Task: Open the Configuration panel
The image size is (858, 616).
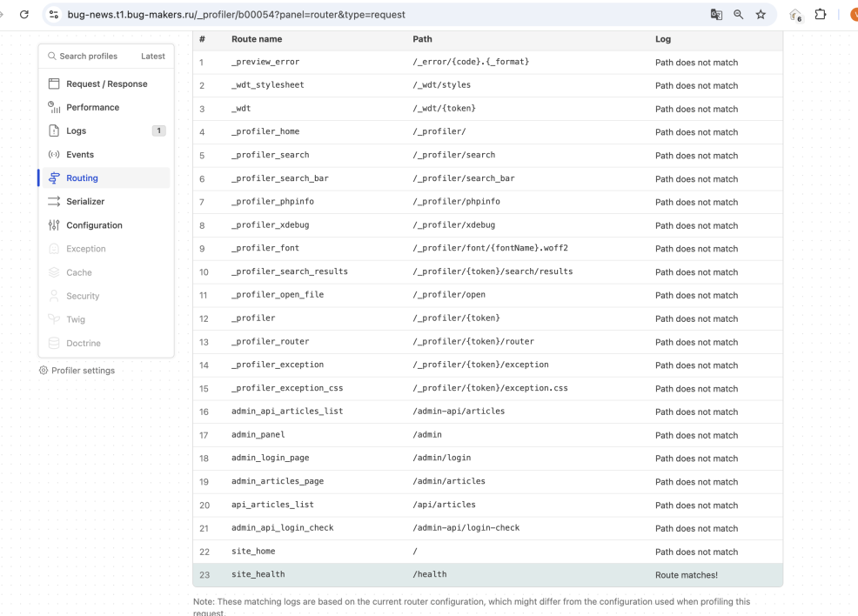Action: click(x=106, y=224)
